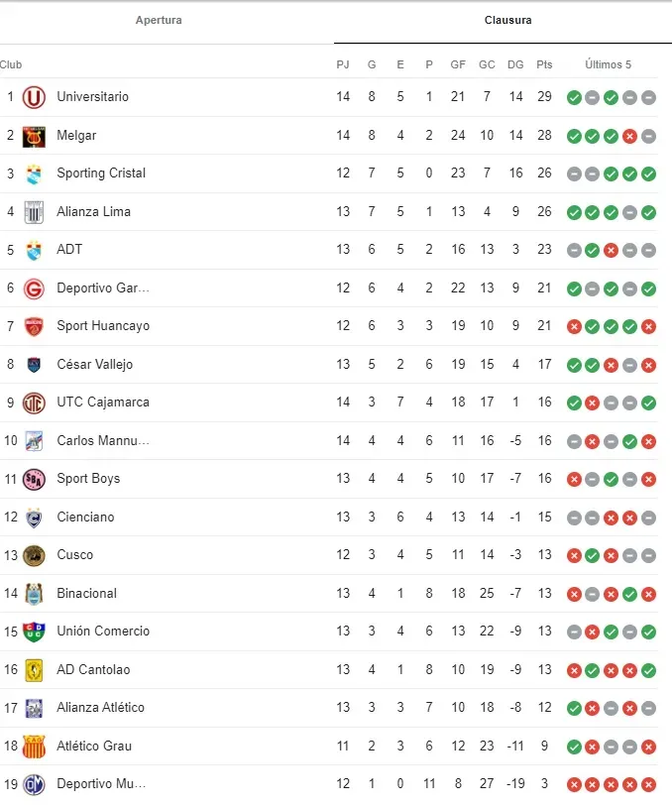The height and width of the screenshot is (806, 672).
Task: Select Deportivo Municipal's first red result circle
Action: click(x=574, y=783)
